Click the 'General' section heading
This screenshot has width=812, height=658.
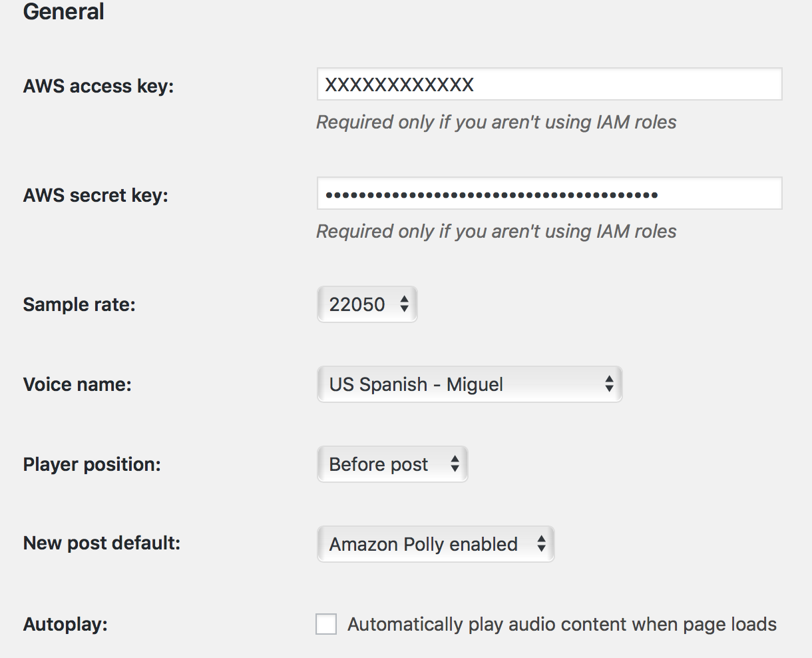(x=64, y=11)
